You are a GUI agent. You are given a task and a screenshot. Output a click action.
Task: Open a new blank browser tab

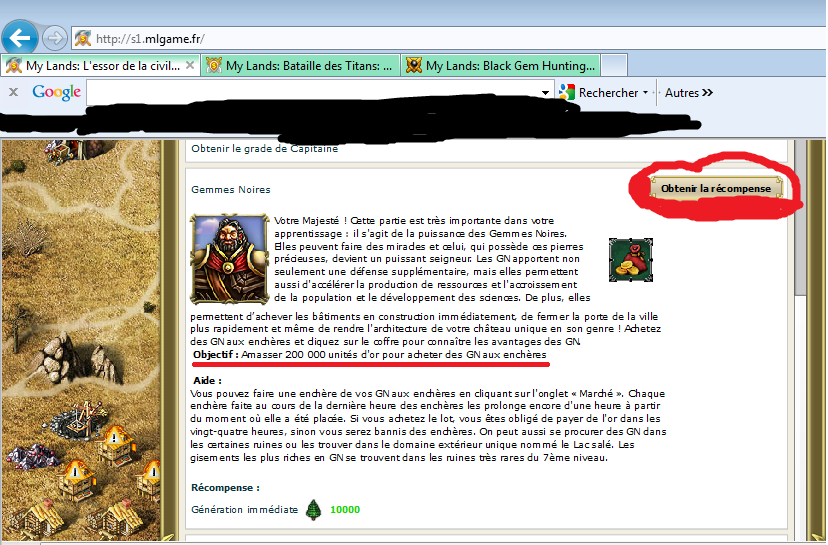tap(614, 66)
